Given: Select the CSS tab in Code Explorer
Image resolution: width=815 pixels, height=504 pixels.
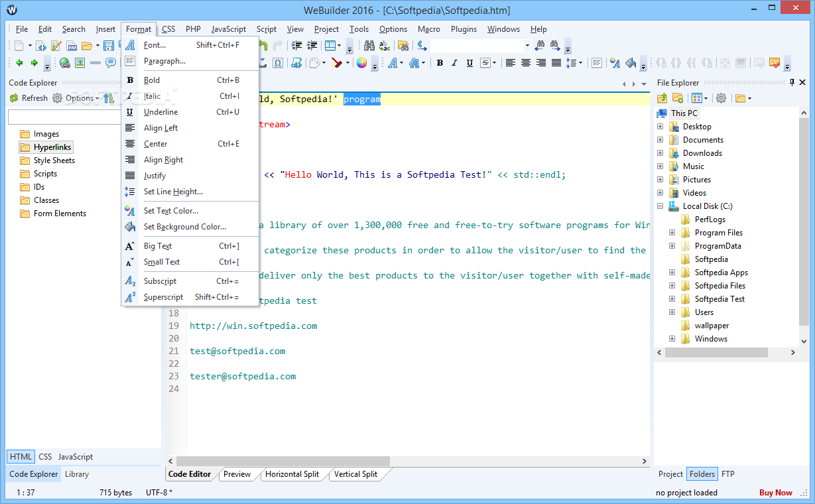Looking at the screenshot, I should (45, 457).
